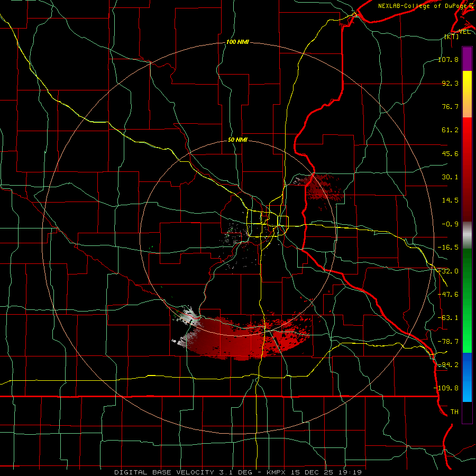Click the 50 NMI range ring label

237,140
